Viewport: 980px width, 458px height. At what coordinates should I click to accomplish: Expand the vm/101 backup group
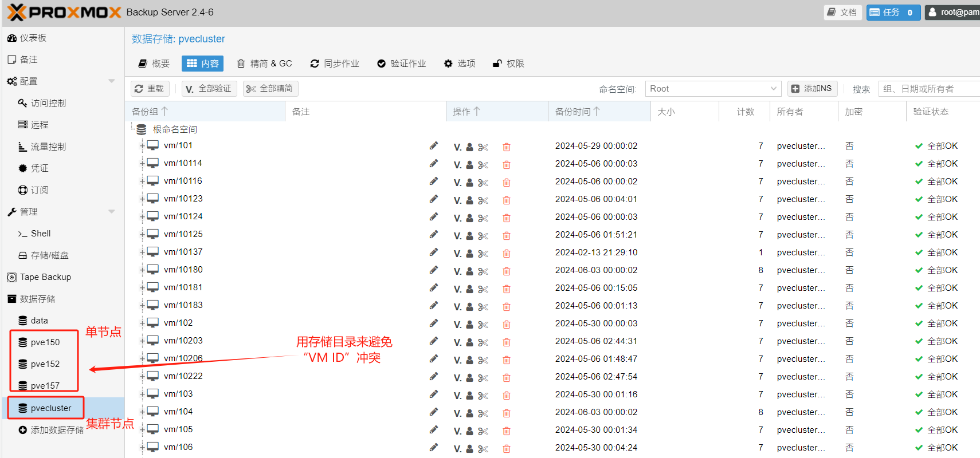pyautogui.click(x=142, y=146)
